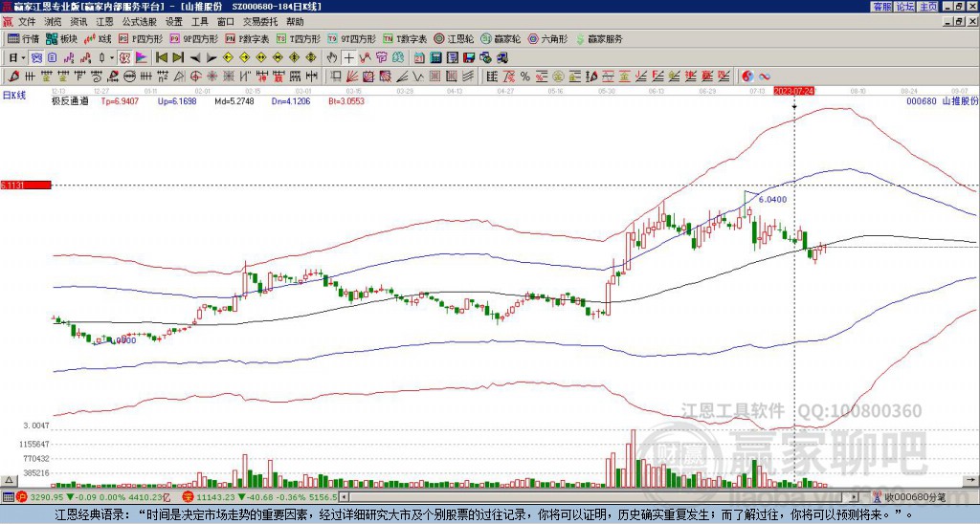Open the calculator icon

click(x=435, y=58)
